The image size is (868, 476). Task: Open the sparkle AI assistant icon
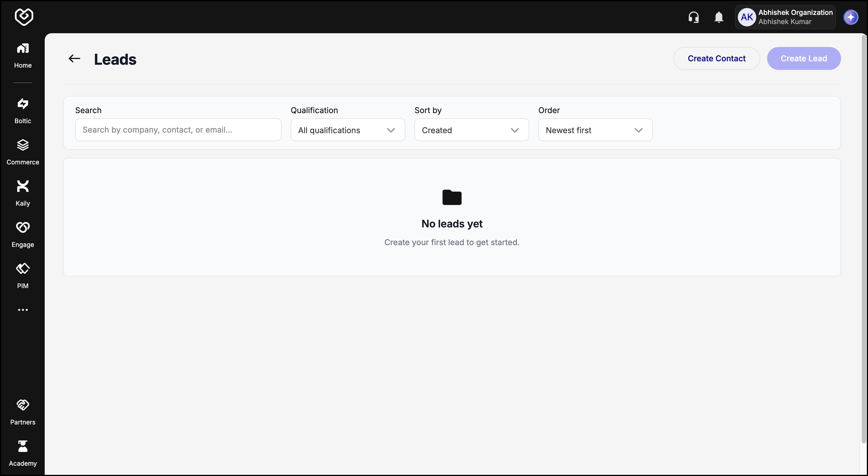click(851, 17)
